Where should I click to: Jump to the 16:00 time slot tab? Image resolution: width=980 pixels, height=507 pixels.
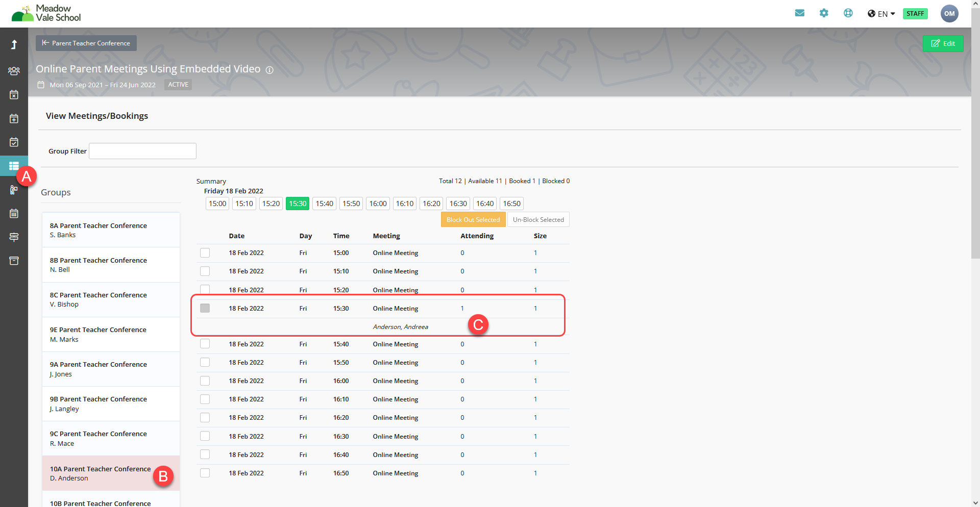click(378, 204)
